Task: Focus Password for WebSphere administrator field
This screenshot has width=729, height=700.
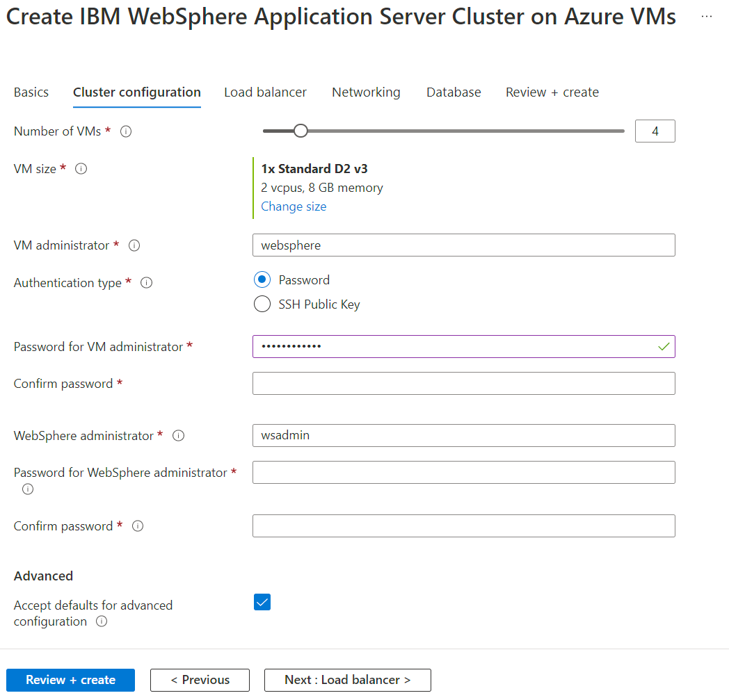Action: pyautogui.click(x=463, y=473)
